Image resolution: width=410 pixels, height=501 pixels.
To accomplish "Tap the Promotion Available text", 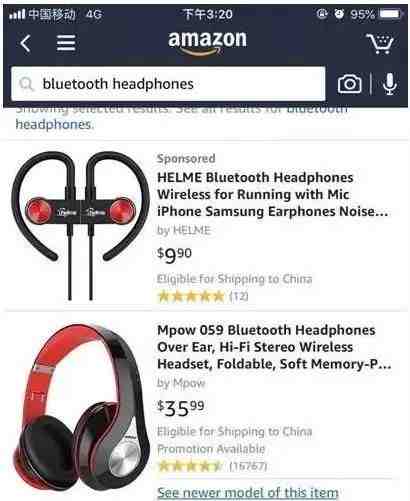I will tap(211, 449).
